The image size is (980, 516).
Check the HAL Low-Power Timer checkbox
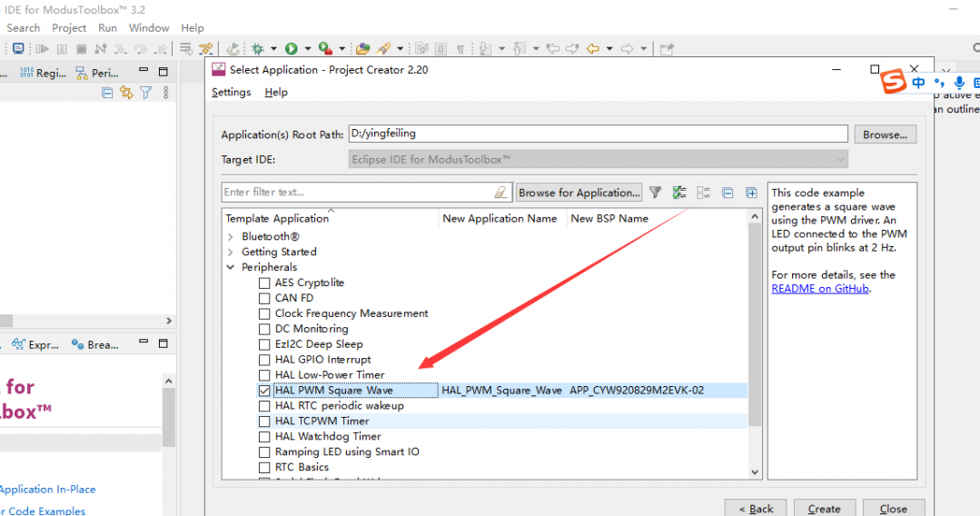coord(264,375)
